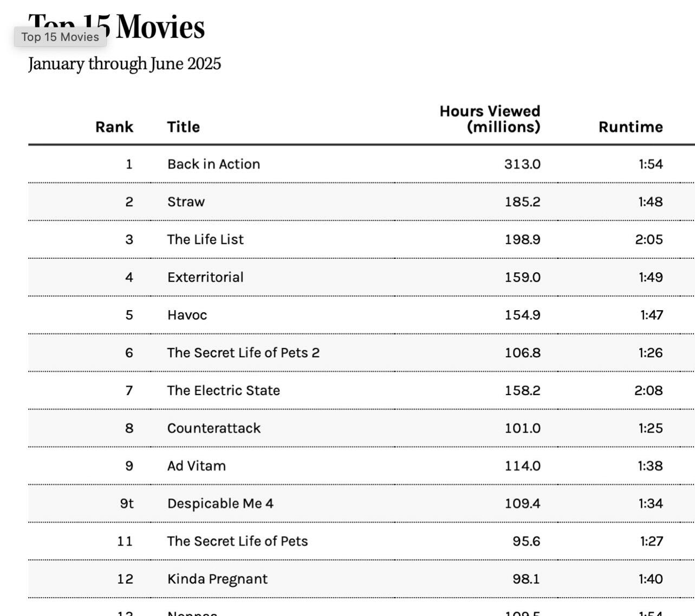Image resolution: width=695 pixels, height=616 pixels.
Task: Click The Life List title
Action: point(205,239)
